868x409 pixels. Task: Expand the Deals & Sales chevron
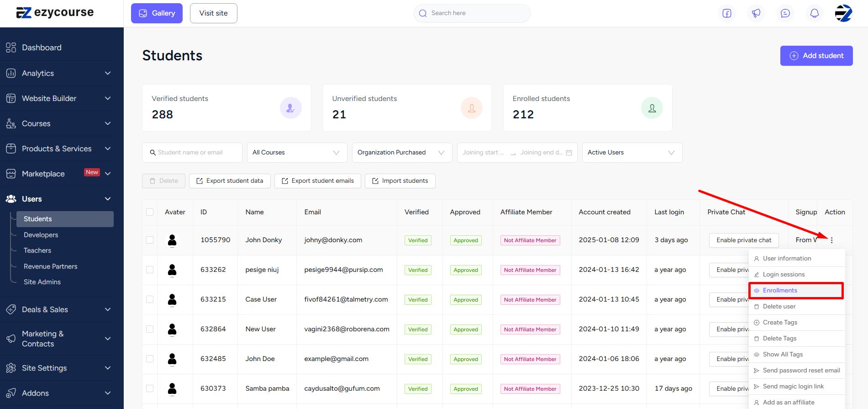[108, 309]
